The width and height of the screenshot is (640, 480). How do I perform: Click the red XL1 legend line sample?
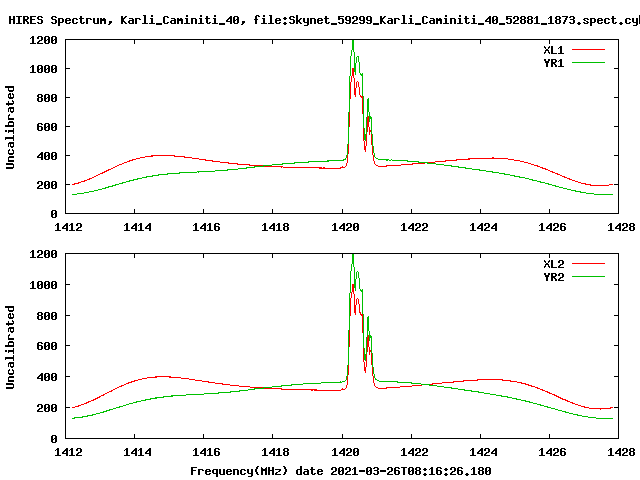(x=588, y=50)
